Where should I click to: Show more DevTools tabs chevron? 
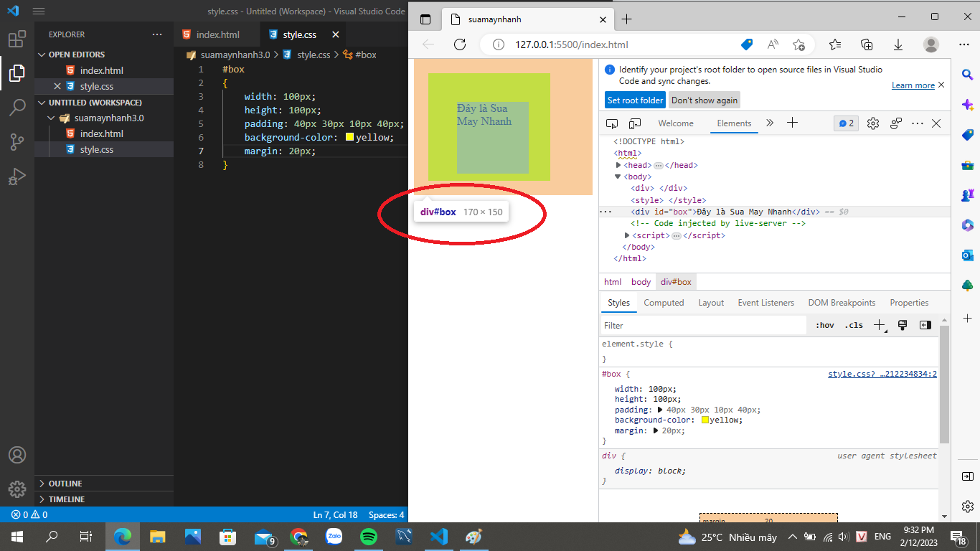(770, 123)
